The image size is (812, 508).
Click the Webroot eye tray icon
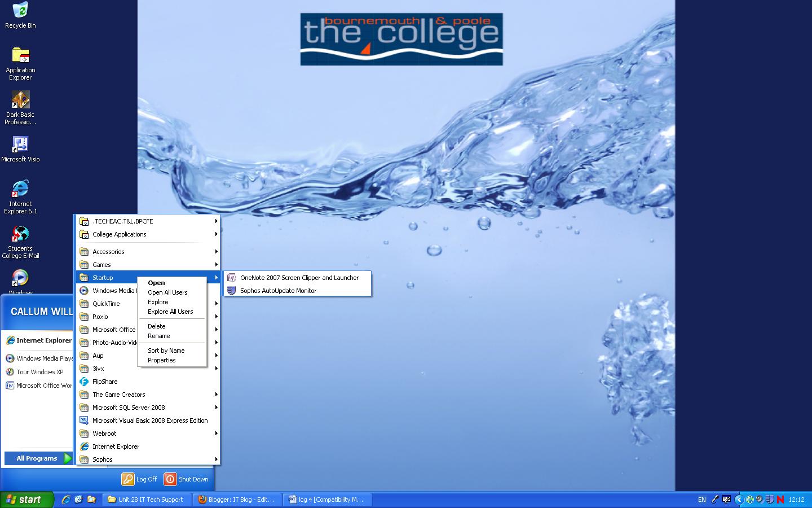(x=760, y=500)
